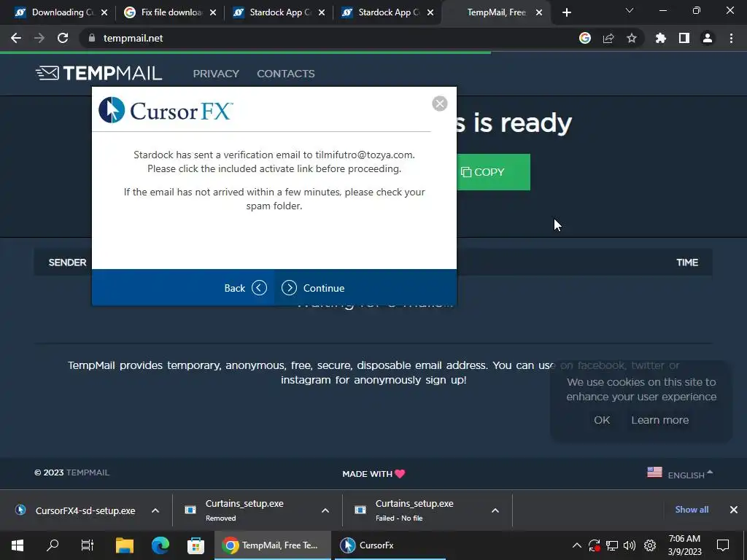Open the tab search dropdown arrow

pyautogui.click(x=630, y=10)
